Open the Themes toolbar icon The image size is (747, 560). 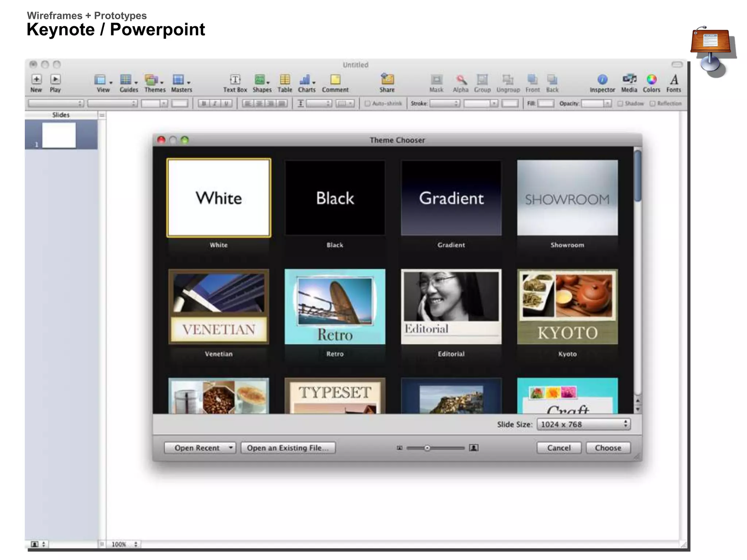point(151,79)
